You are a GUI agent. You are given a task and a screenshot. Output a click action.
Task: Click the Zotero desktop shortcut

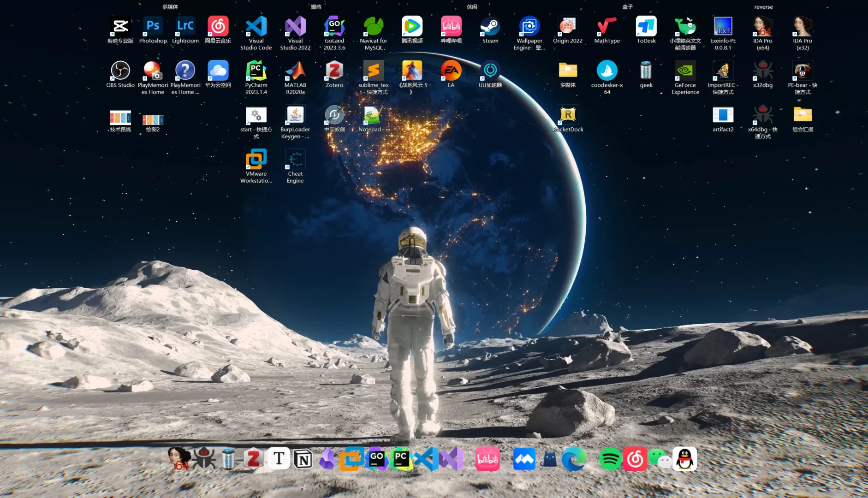pos(334,74)
